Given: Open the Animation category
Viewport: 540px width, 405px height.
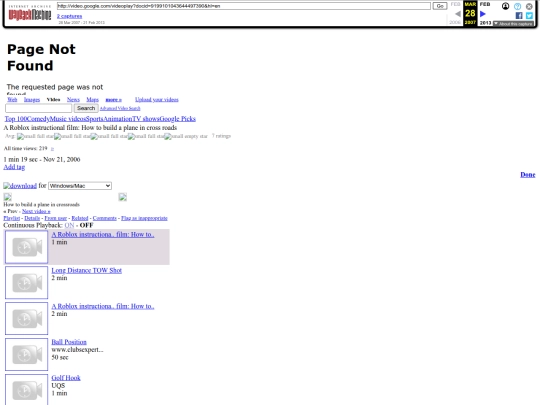Looking at the screenshot, I should [118, 119].
